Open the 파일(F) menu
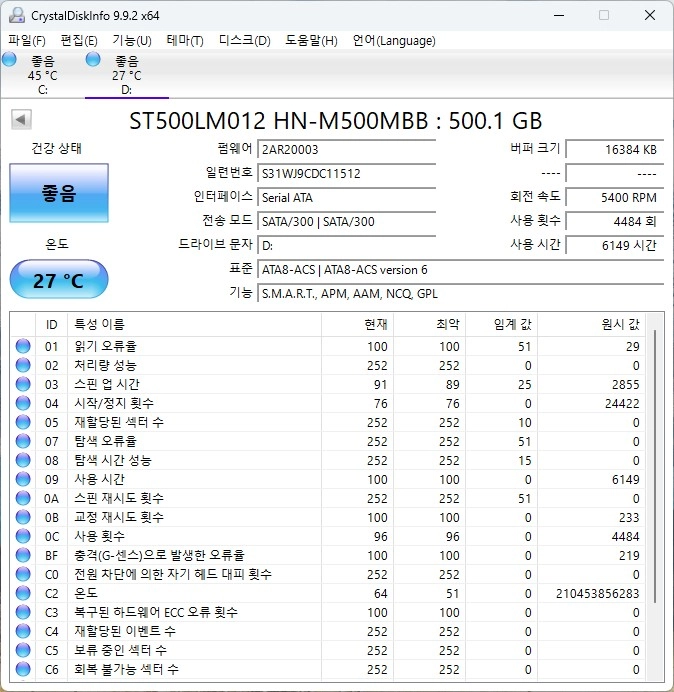This screenshot has height=692, width=674. (27, 41)
